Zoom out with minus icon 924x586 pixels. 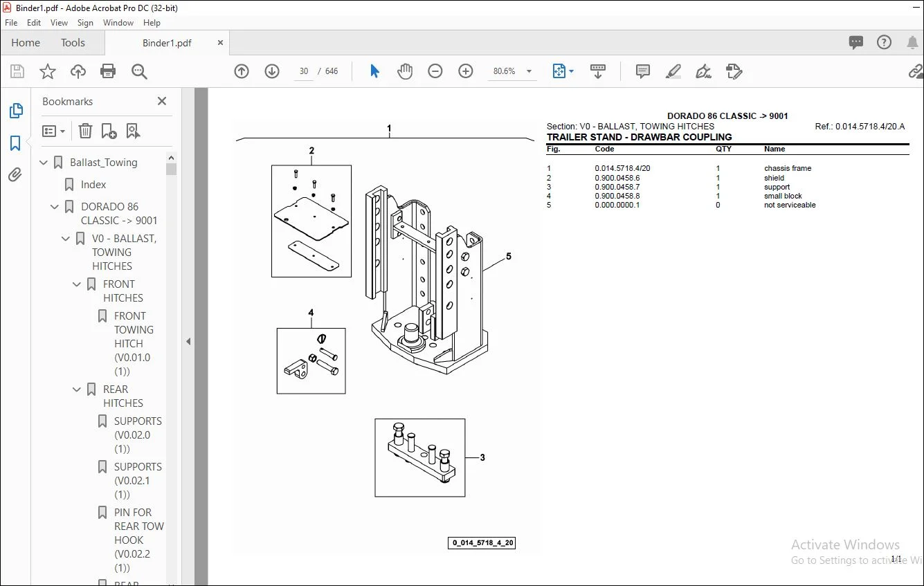[x=435, y=71]
